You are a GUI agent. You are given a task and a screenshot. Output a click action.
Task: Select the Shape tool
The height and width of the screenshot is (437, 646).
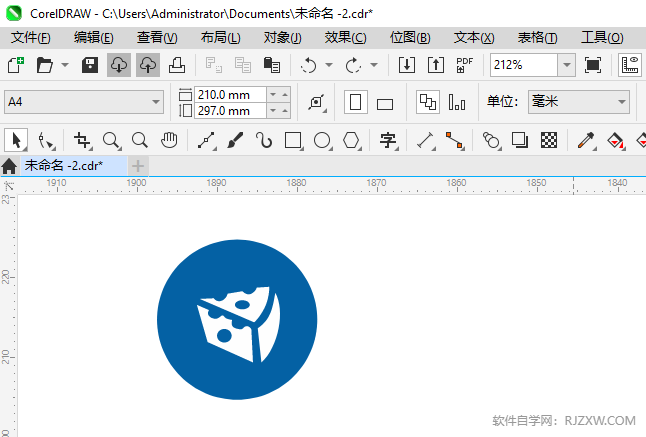[45, 140]
